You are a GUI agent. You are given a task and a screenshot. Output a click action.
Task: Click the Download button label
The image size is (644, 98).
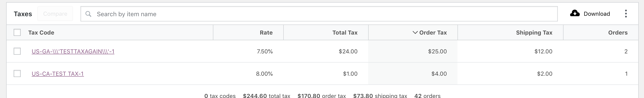click(x=597, y=14)
